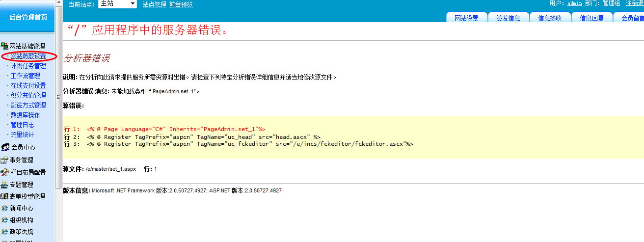Click the 表单模型管理 book icon
Image resolution: width=644 pixels, height=242 pixels.
click(5, 196)
